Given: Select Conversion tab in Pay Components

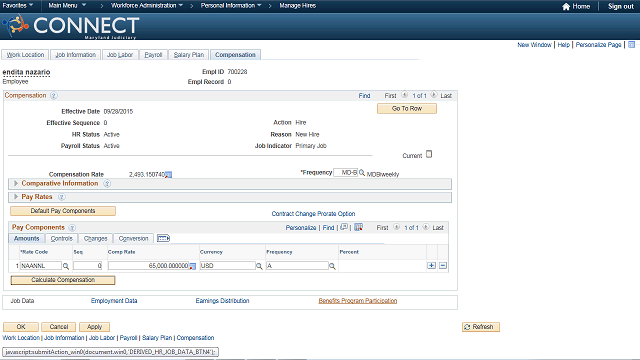Looking at the screenshot, I should click(133, 238).
